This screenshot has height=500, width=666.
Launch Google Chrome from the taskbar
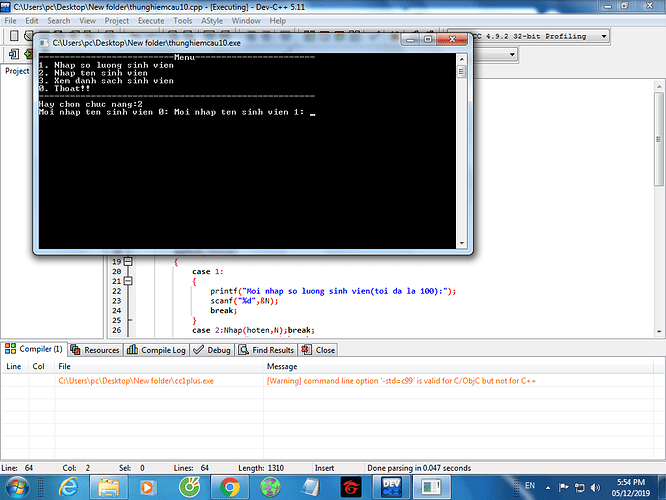point(229,486)
